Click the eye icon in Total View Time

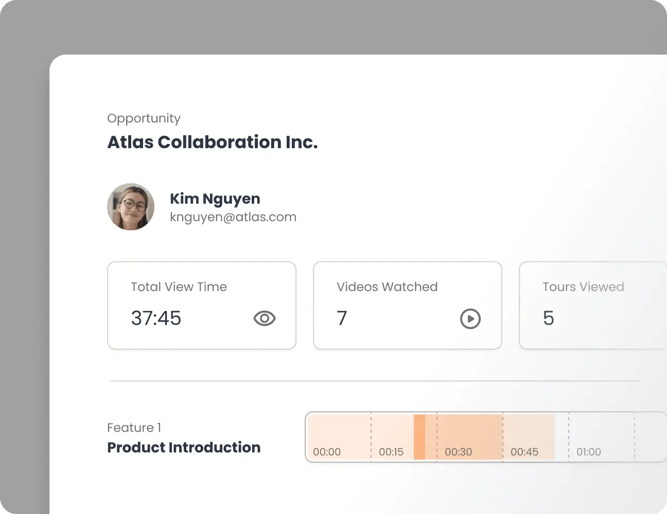pos(264,318)
